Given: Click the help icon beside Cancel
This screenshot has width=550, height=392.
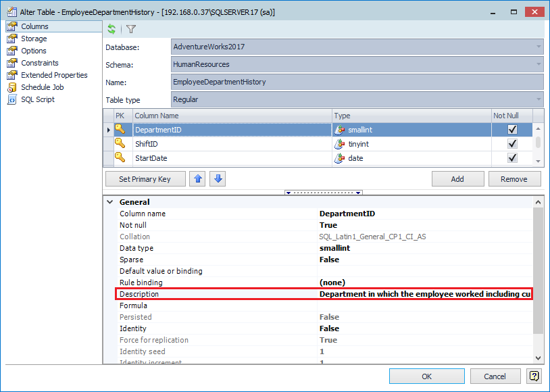Looking at the screenshot, I should (534, 376).
